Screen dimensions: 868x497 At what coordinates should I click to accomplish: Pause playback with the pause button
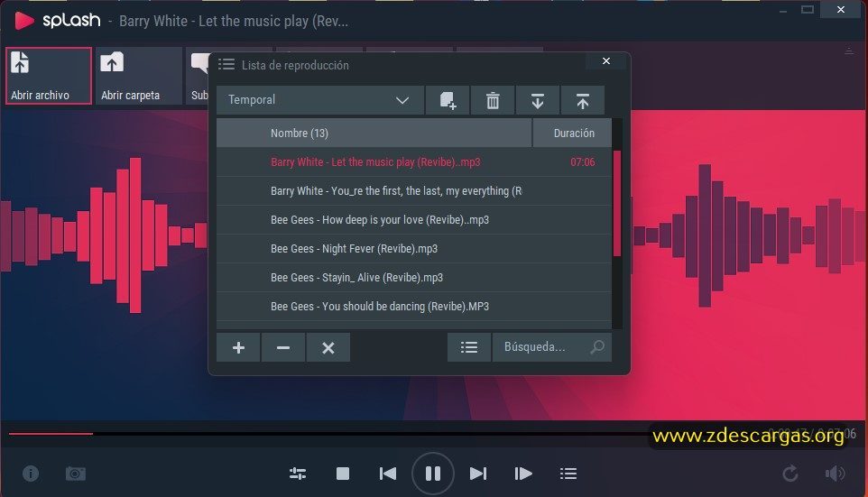click(x=433, y=474)
